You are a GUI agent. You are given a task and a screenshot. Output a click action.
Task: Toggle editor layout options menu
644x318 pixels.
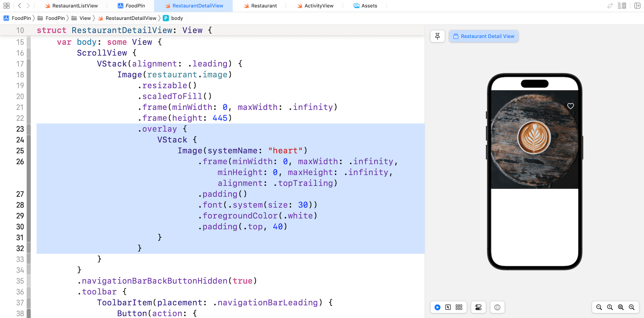(622, 6)
